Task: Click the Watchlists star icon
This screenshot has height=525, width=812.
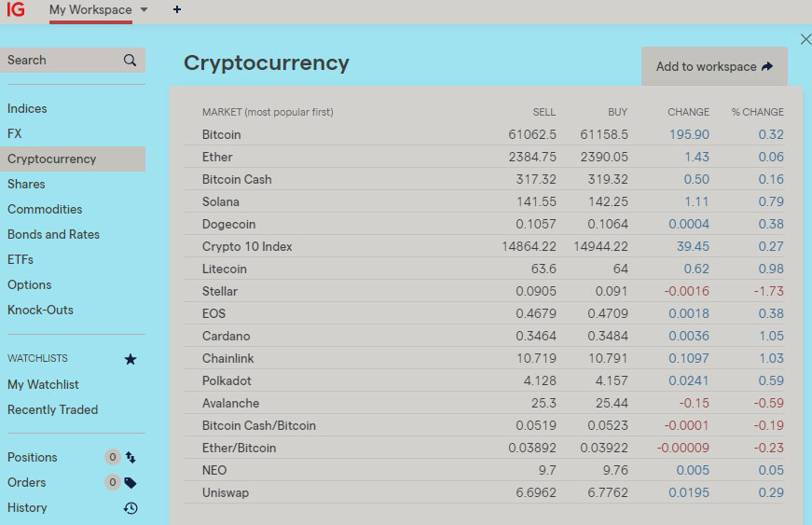Action: point(131,359)
